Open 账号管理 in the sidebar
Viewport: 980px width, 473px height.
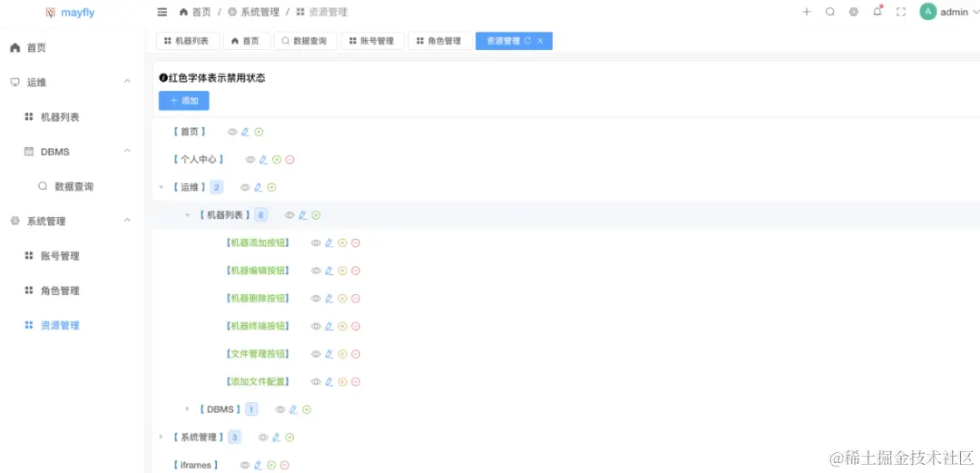click(x=72, y=256)
